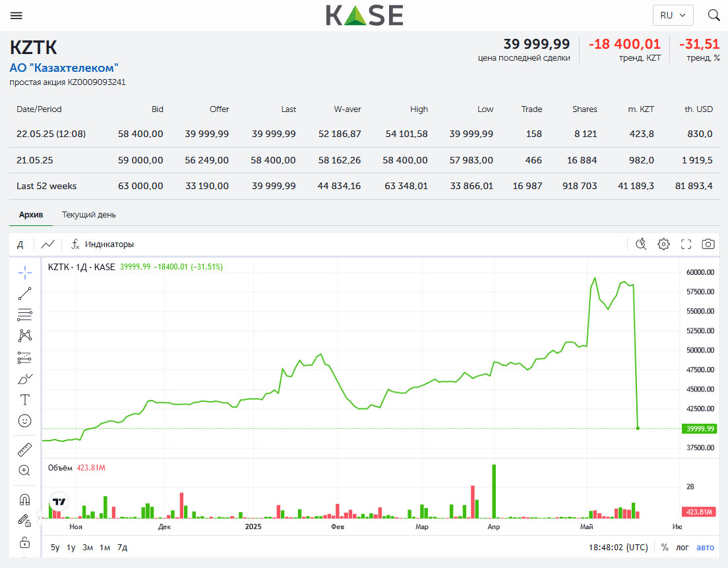Open the Д interval selector
Screen dimensions: 728x568
(x=20, y=244)
